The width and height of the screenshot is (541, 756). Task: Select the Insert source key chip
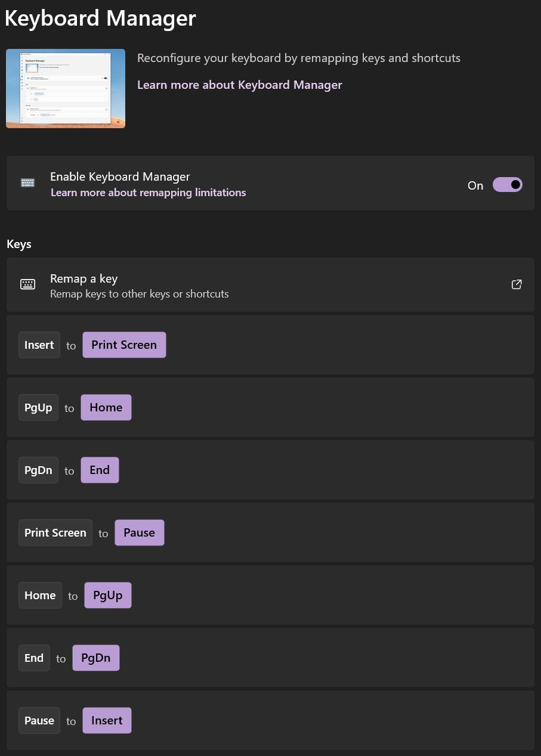point(39,345)
